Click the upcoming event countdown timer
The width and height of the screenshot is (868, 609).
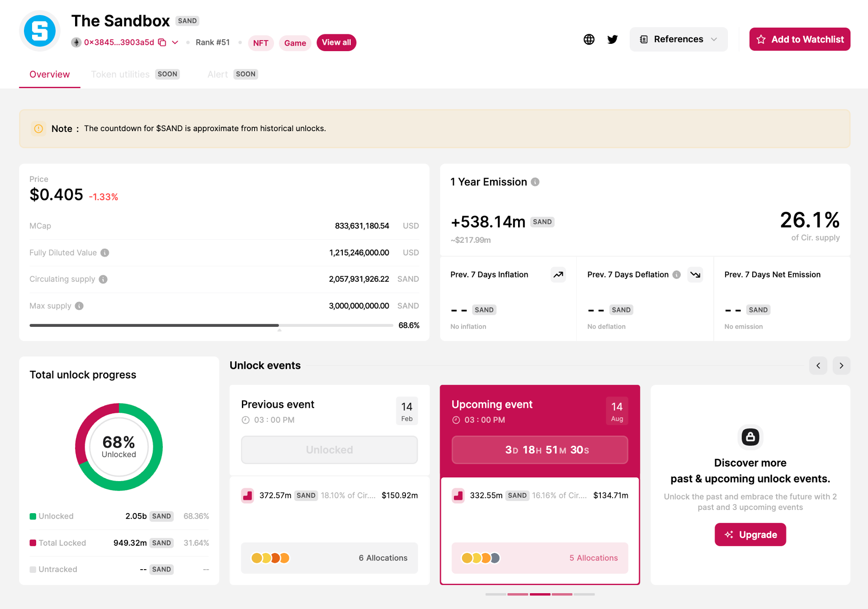click(540, 450)
